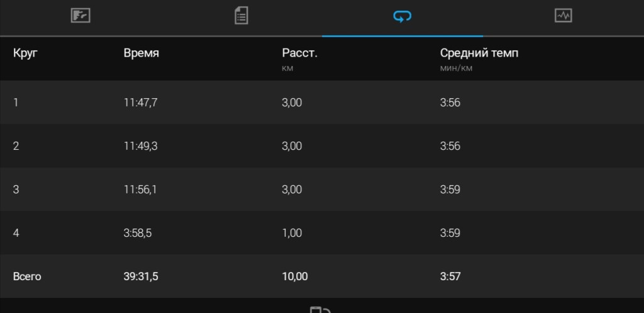Open the activity overview tab icon
This screenshot has width=644, height=313.
pyautogui.click(x=80, y=16)
